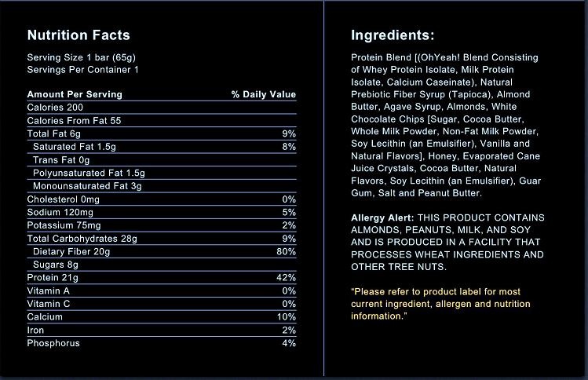Click the Dietary Fiber 80% value
This screenshot has width=588, height=380.
click(x=286, y=251)
